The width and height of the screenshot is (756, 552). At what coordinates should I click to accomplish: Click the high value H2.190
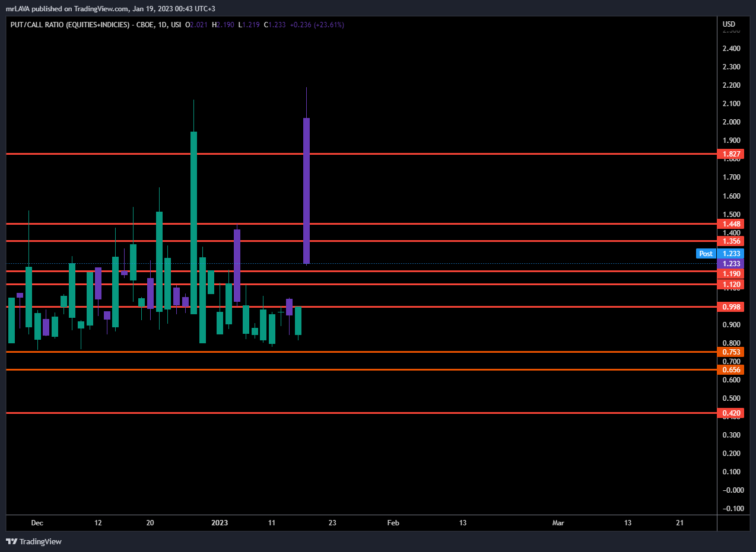(224, 25)
